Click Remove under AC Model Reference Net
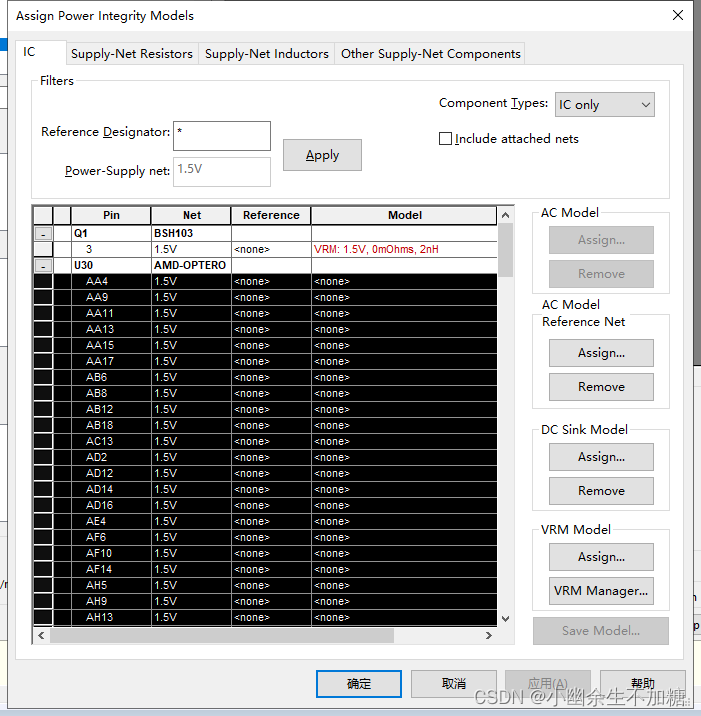Image resolution: width=701 pixels, height=716 pixels. coord(601,387)
